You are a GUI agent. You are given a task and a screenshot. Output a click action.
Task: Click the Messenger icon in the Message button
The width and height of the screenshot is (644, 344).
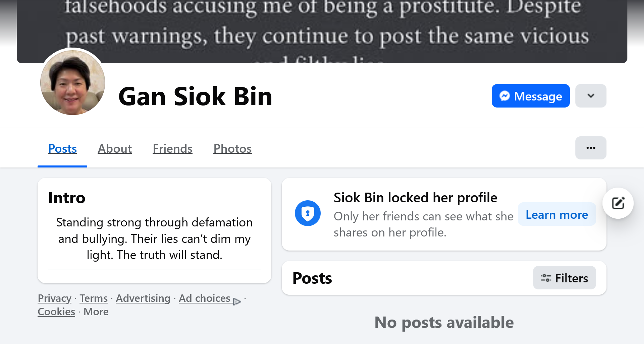[504, 96]
